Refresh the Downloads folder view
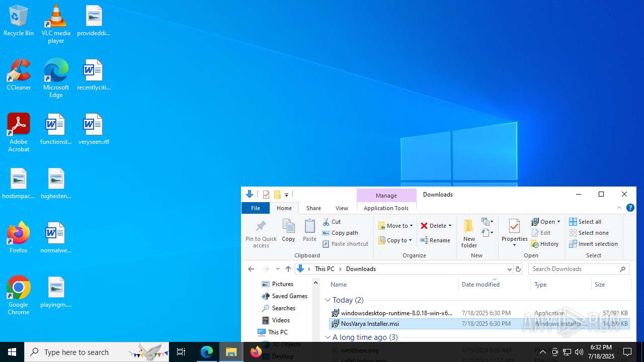Image resolution: width=644 pixels, height=362 pixels. click(x=518, y=269)
